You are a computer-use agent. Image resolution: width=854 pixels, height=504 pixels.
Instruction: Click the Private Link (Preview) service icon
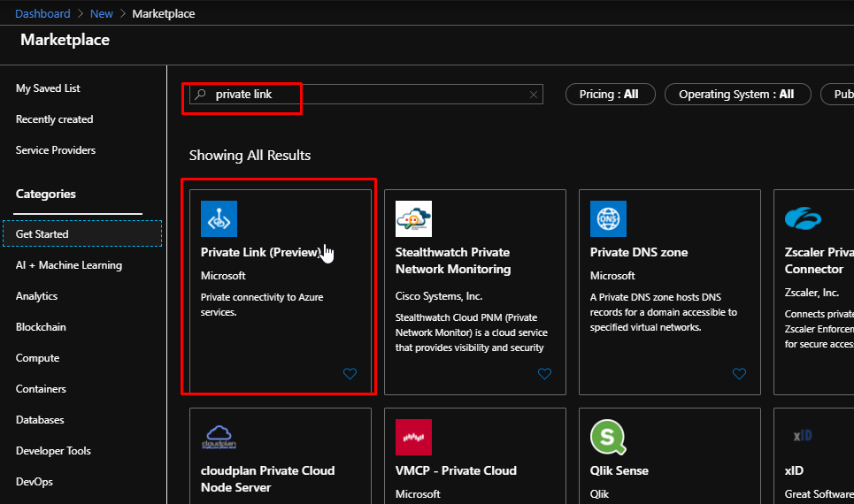click(219, 218)
